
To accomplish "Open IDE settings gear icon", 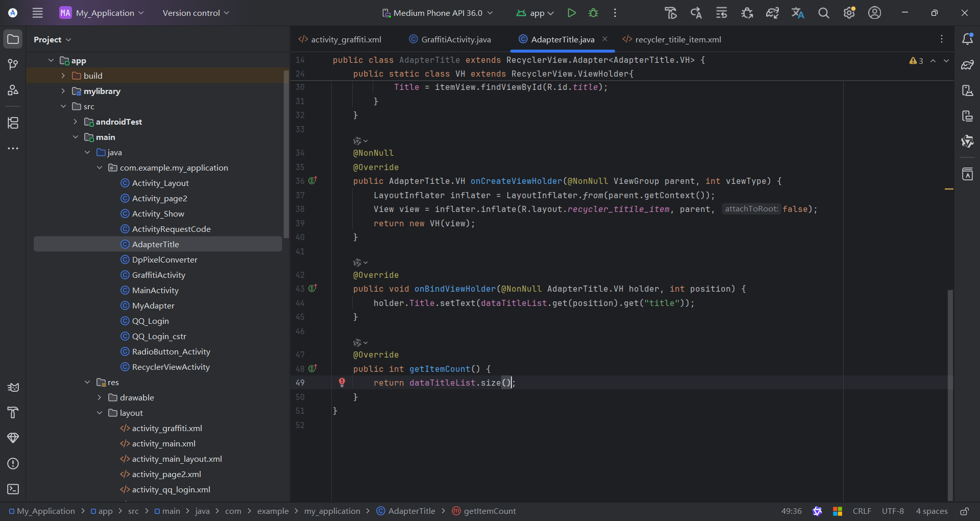I will tap(849, 13).
